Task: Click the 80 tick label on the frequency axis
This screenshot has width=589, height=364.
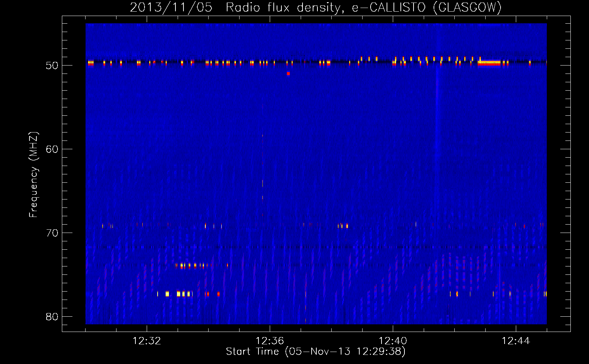Action: [52, 317]
